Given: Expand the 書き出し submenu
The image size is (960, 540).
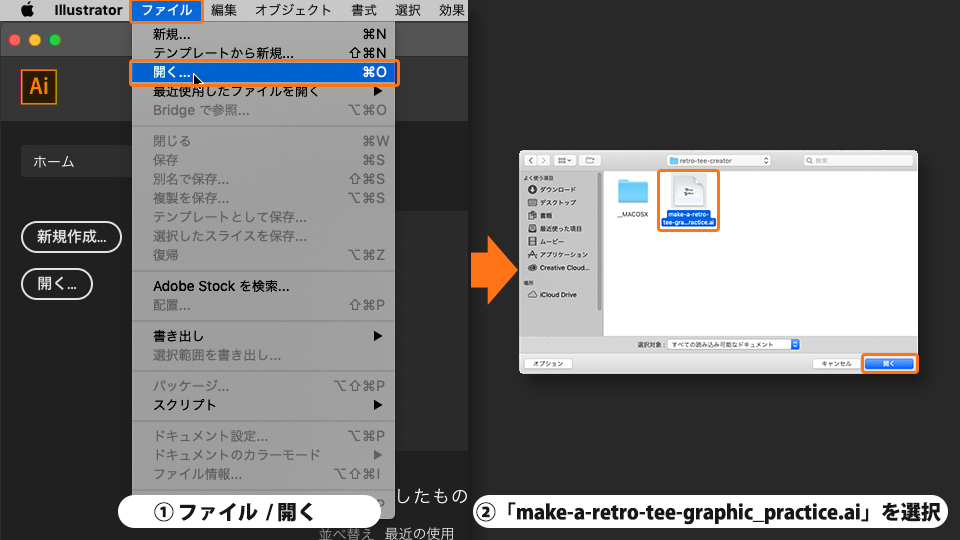Looking at the screenshot, I should [x=264, y=336].
